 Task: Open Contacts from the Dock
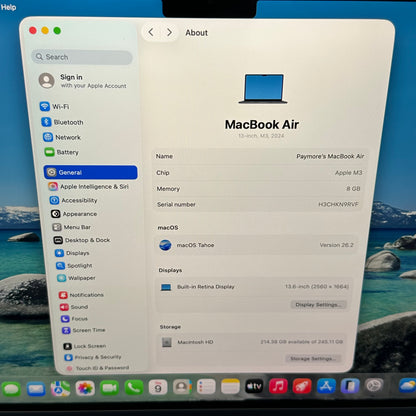point(182,387)
